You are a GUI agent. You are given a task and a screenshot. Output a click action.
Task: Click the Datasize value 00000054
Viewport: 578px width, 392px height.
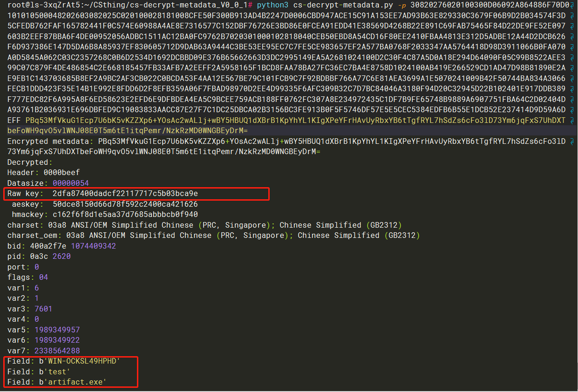pyautogui.click(x=70, y=183)
